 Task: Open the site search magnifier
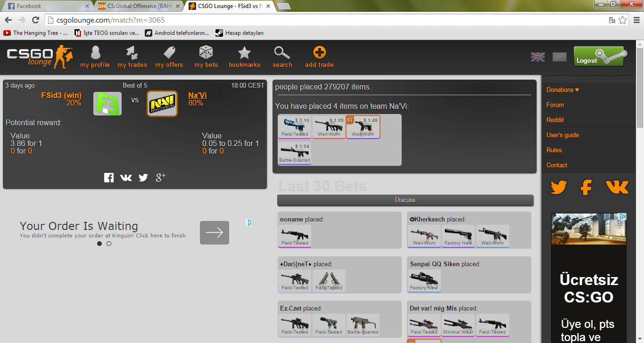[282, 57]
